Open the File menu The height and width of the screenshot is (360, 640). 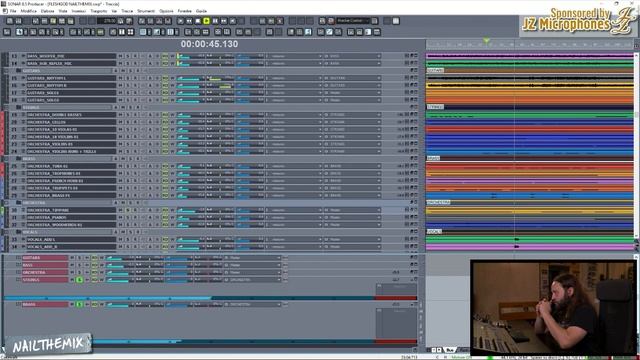pyautogui.click(x=13, y=11)
